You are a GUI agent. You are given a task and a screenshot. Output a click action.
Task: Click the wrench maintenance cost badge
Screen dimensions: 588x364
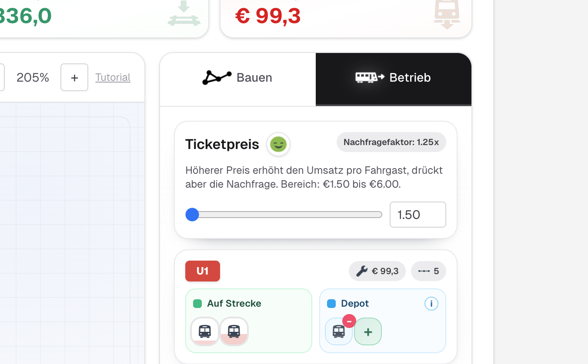377,271
